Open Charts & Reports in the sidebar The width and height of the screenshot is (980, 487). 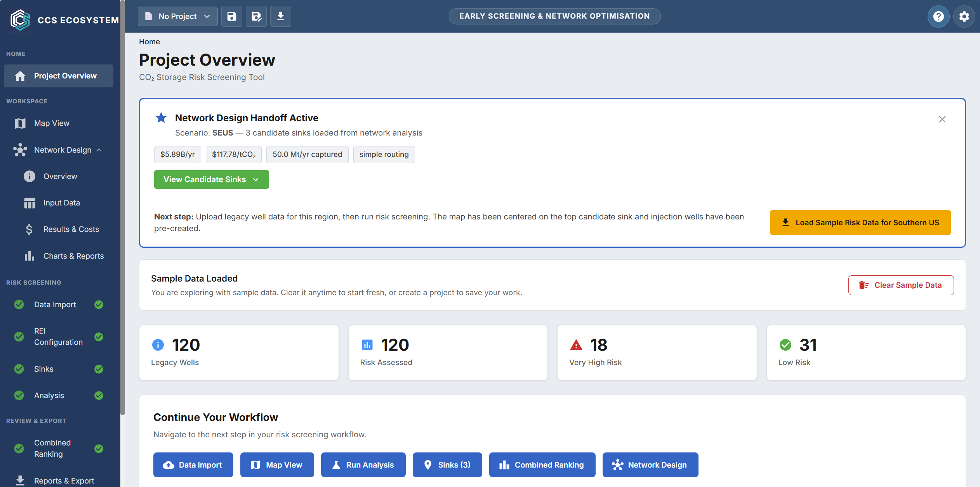pos(73,256)
